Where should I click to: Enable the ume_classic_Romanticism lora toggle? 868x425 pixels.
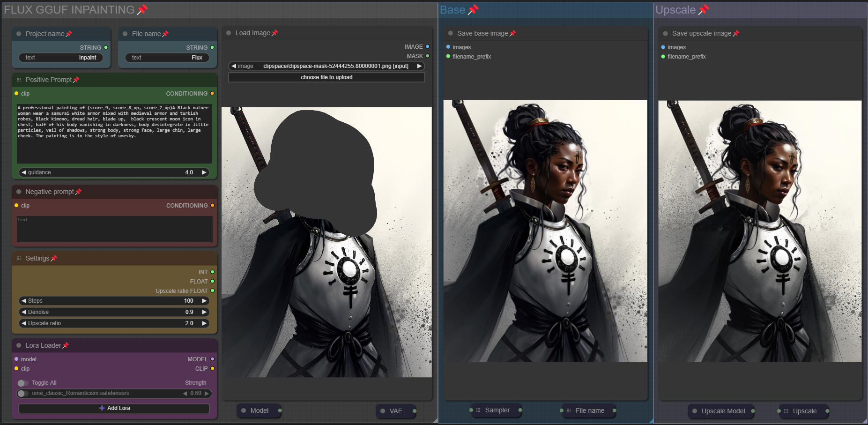pyautogui.click(x=23, y=393)
